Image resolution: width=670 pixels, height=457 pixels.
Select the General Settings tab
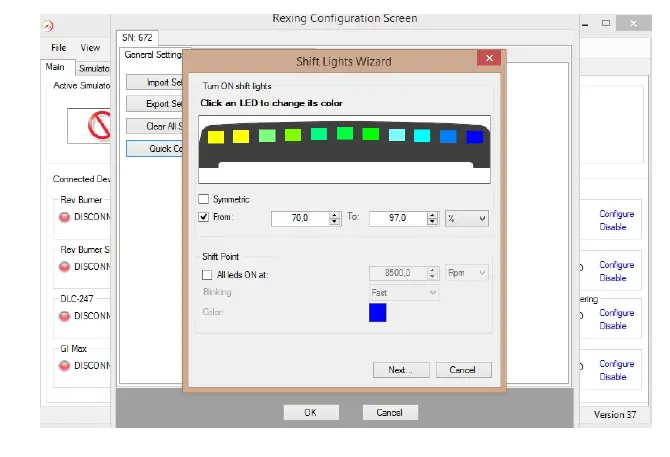153,55
